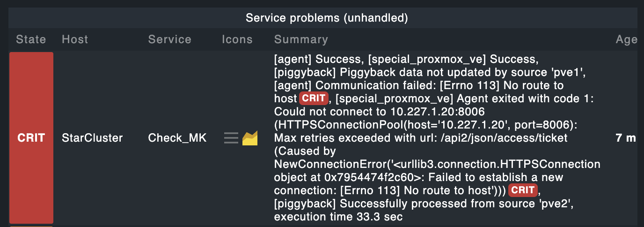Screen dimensions: 644x227
Task: Click the CRIT badge after 'No route to host')))'
Action: point(523,190)
